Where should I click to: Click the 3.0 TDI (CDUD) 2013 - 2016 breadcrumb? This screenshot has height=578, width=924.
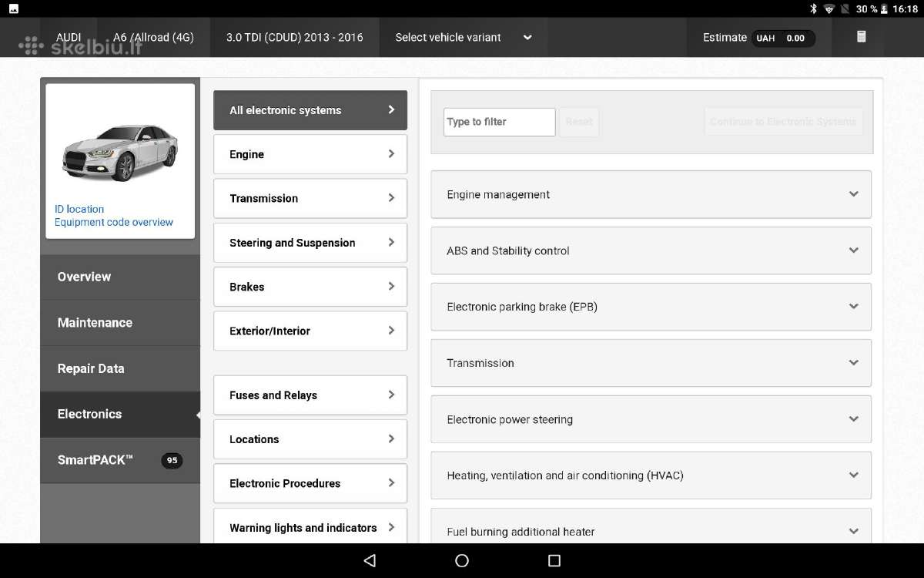295,37
